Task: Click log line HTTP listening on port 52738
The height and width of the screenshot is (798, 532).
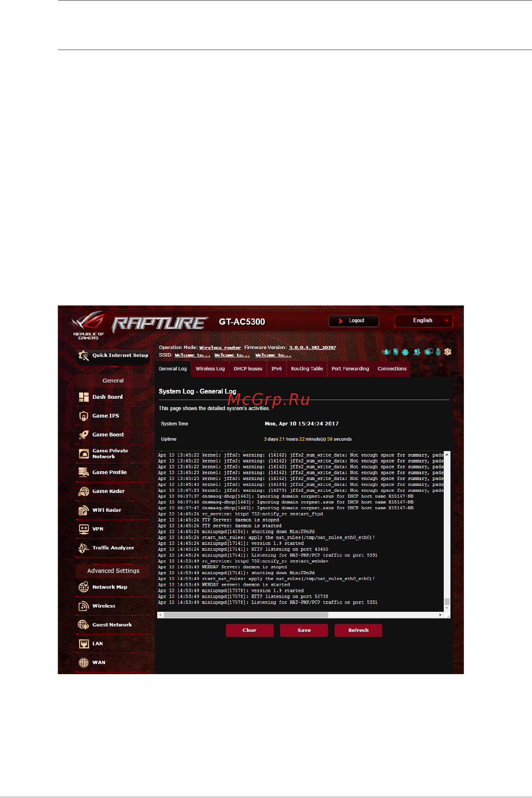Action: (243, 597)
